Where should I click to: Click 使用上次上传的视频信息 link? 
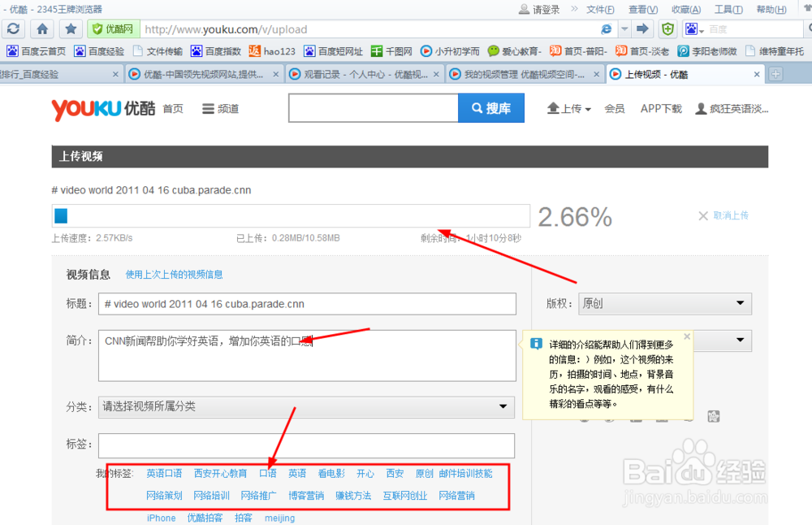(x=174, y=274)
